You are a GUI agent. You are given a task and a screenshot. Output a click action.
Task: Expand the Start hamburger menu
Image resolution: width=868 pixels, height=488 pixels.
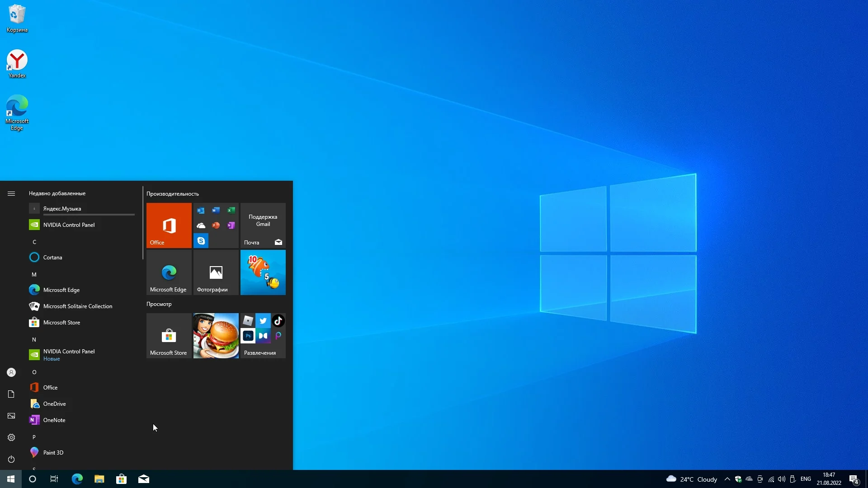tap(11, 193)
